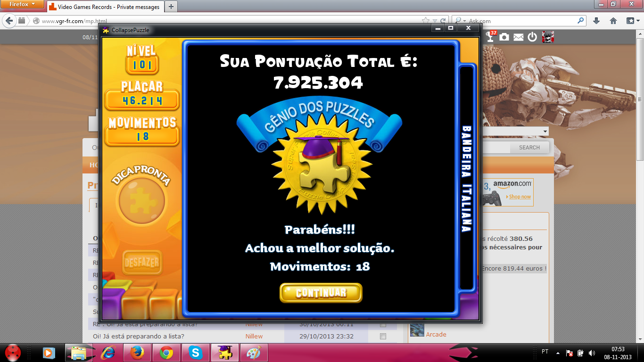This screenshot has height=362, width=644.
Task: Click Nillew sender link in last row
Action: coord(254,336)
